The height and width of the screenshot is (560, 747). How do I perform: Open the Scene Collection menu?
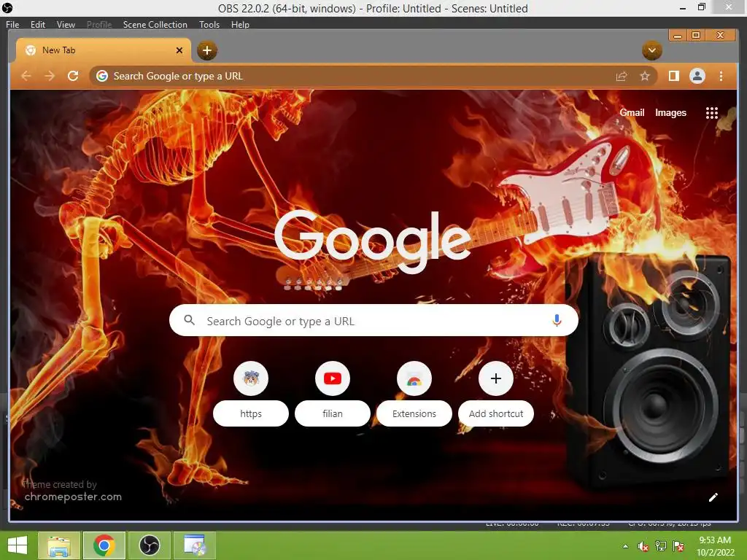pyautogui.click(x=155, y=24)
